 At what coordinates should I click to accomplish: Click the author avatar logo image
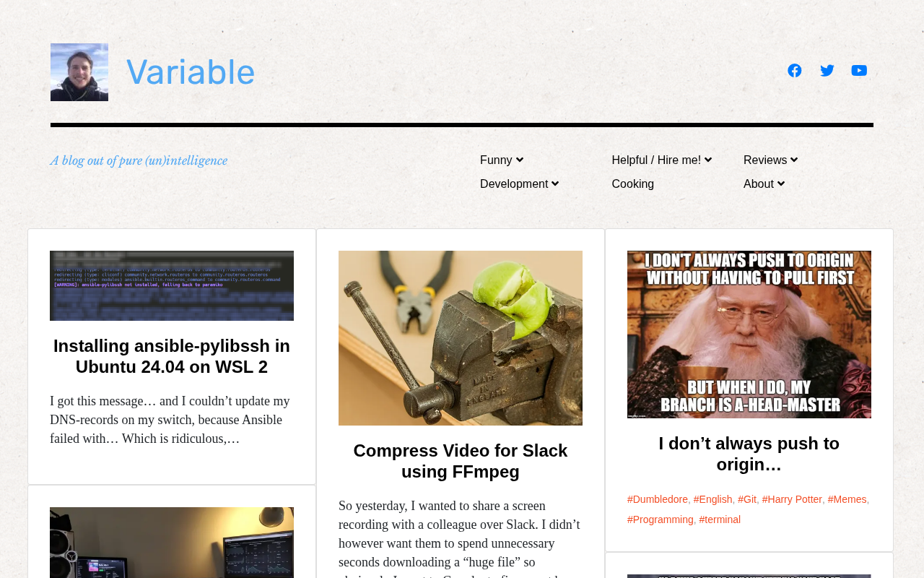point(79,72)
